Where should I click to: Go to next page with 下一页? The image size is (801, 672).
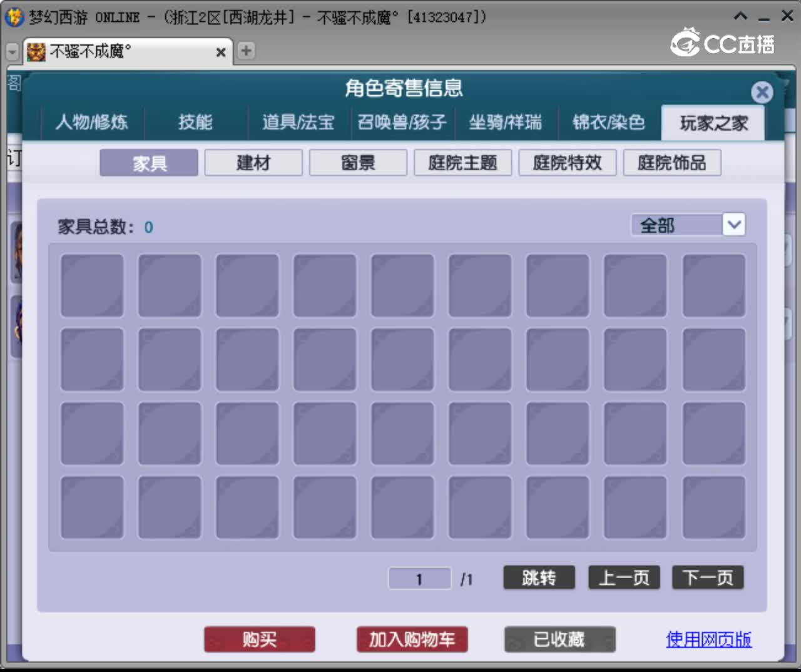[x=708, y=578]
